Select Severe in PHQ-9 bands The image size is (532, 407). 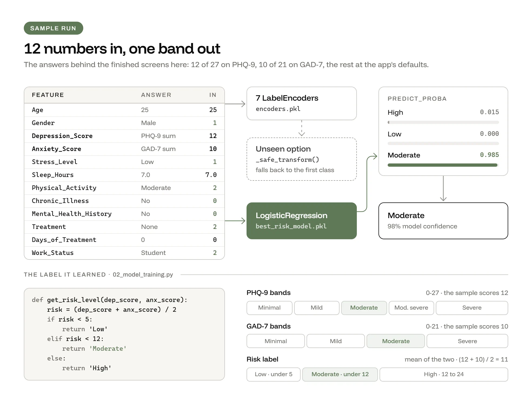[x=472, y=308]
